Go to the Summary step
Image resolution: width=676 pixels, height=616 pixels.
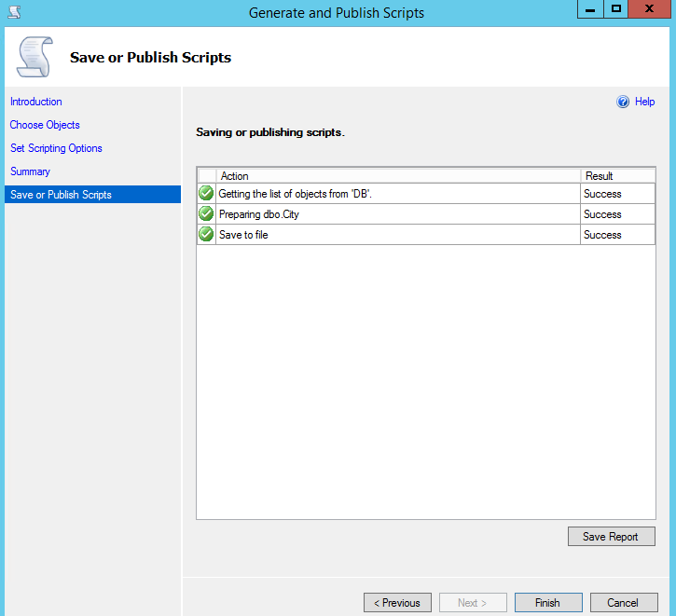(30, 171)
